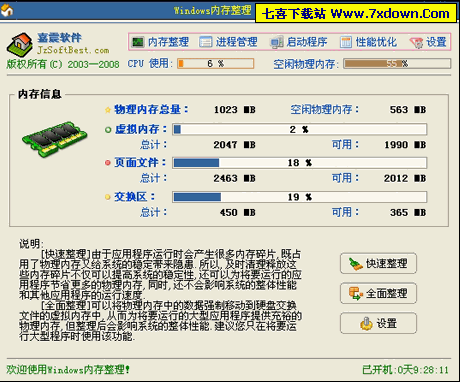This screenshot has width=460, height=382.
Task: Click the 虚拟内存 usage bar
Action: [x=300, y=129]
